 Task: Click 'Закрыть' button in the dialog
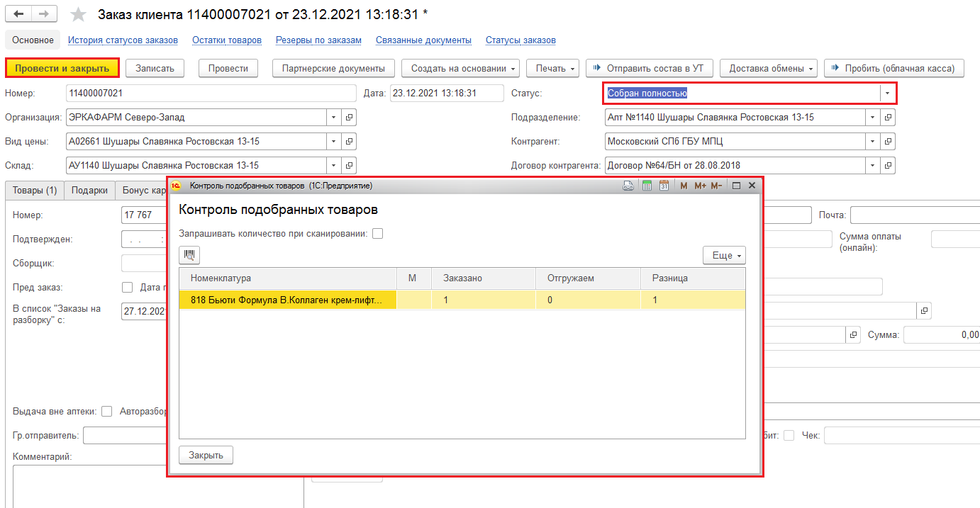click(x=206, y=455)
